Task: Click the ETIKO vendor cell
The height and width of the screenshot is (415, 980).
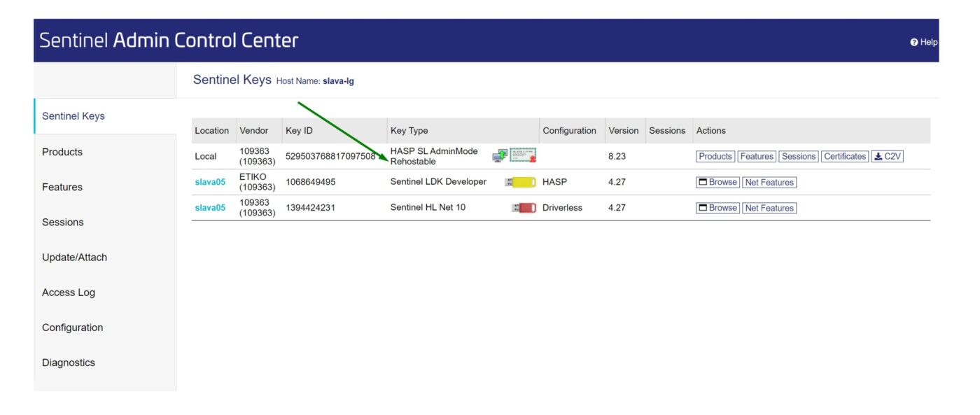Action: coord(257,182)
